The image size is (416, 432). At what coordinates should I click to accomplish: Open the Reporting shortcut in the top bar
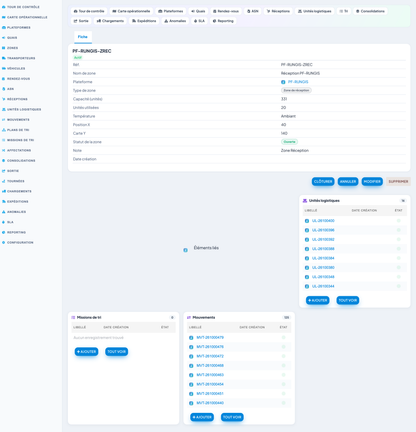[223, 21]
